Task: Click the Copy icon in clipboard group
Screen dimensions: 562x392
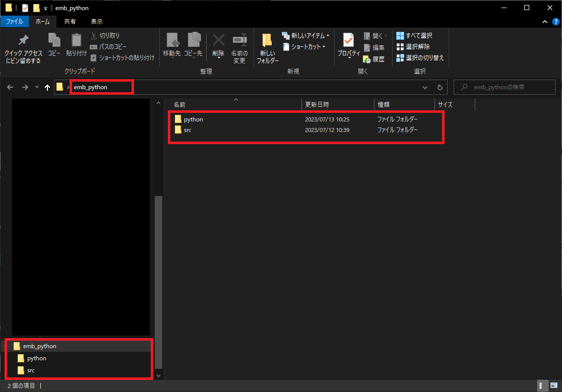Action: [x=54, y=41]
